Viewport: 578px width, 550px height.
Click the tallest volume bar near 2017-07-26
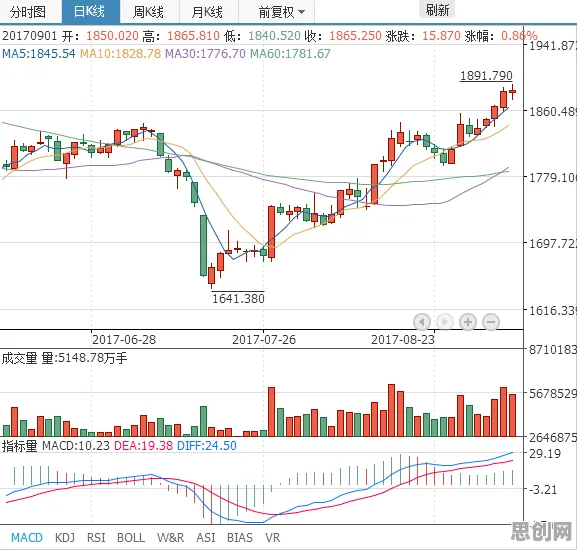[272, 412]
